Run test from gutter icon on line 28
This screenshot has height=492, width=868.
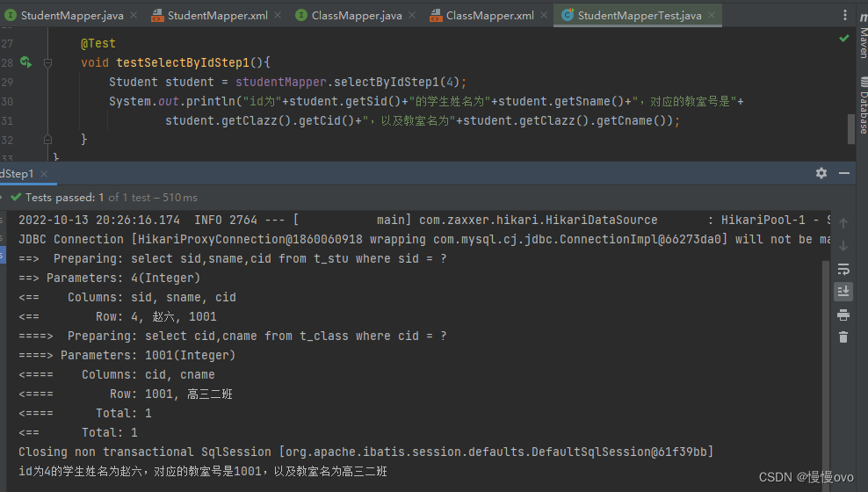[26, 62]
